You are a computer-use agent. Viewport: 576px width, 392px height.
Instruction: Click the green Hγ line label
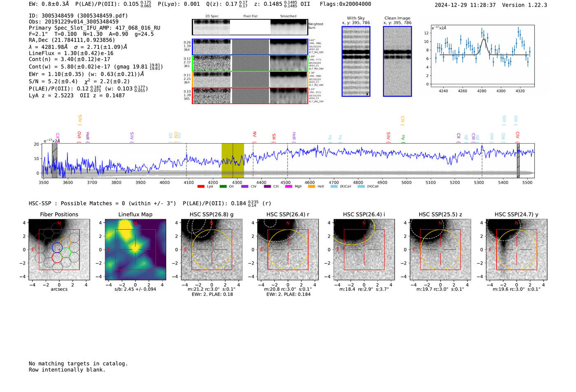click(x=403, y=139)
